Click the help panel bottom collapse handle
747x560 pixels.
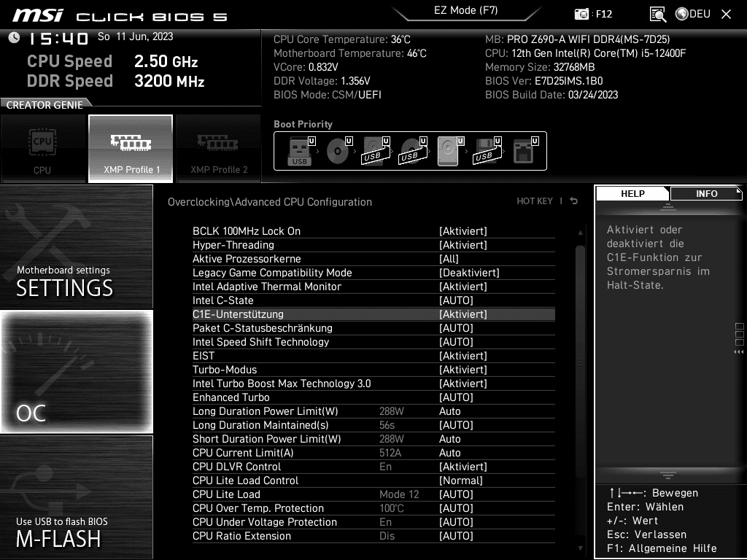pos(667,475)
